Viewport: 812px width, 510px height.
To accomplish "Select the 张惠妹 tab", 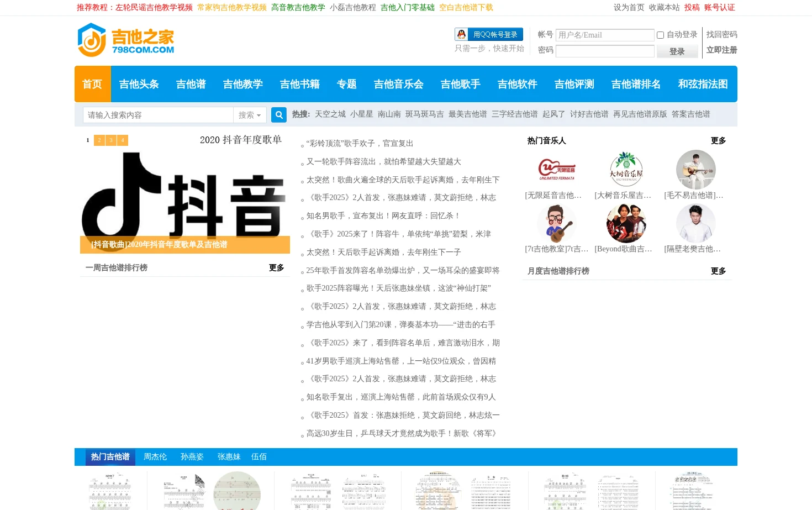I will [x=229, y=457].
